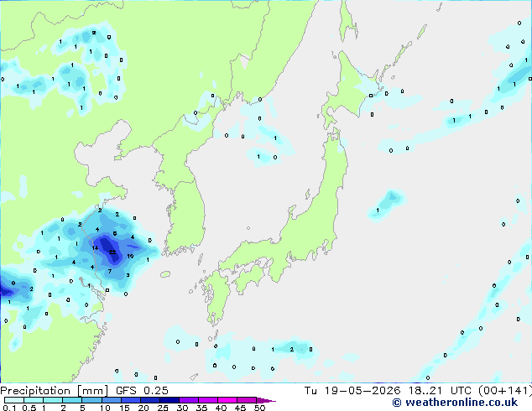532x411 pixels.
Task: Click the Tu 19-05-2026 date text
Action: (x=352, y=391)
